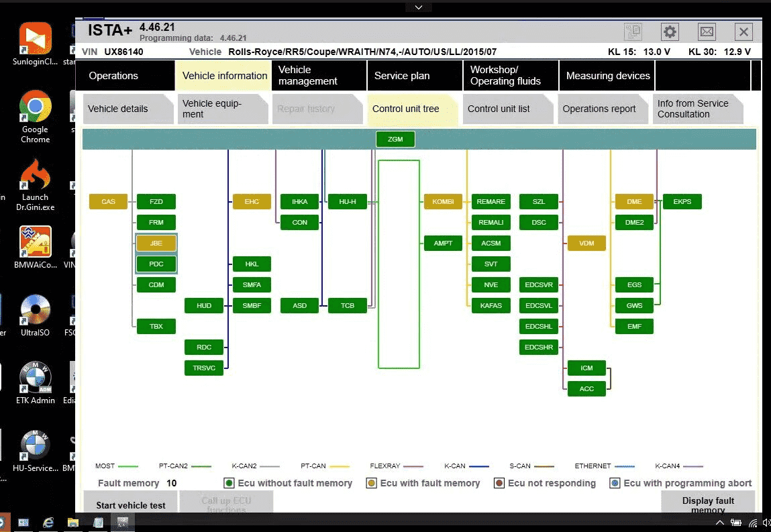Click the Fault memory count 10
The width and height of the screenshot is (771, 532).
[172, 483]
